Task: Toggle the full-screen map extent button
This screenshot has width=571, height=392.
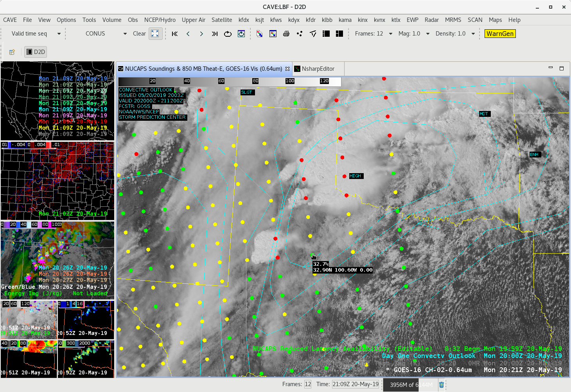Action: tap(155, 34)
